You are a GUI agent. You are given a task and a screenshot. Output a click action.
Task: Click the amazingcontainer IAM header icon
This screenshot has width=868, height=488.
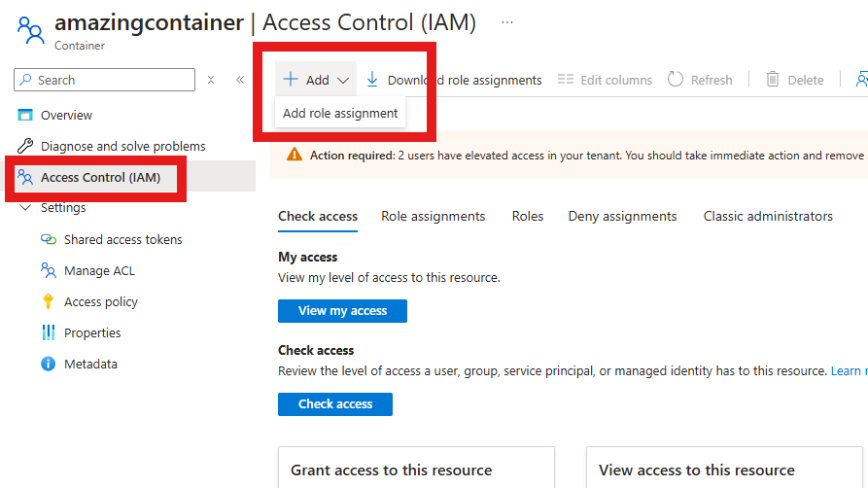[x=30, y=30]
